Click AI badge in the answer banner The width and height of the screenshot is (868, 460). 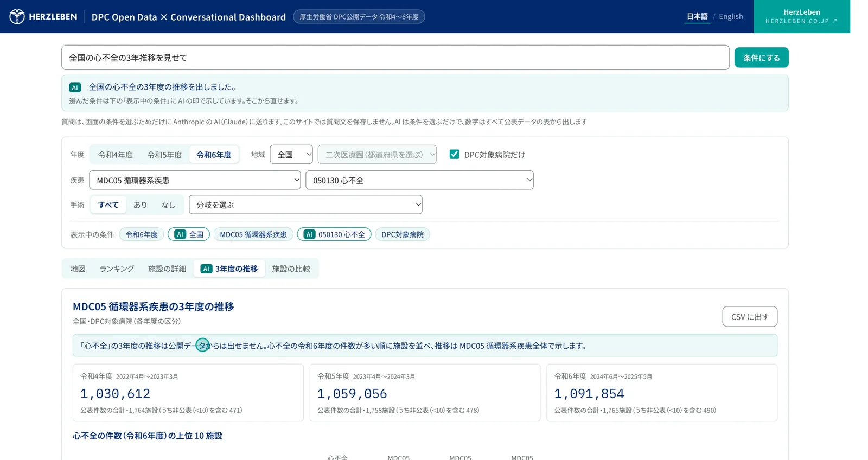coord(75,87)
